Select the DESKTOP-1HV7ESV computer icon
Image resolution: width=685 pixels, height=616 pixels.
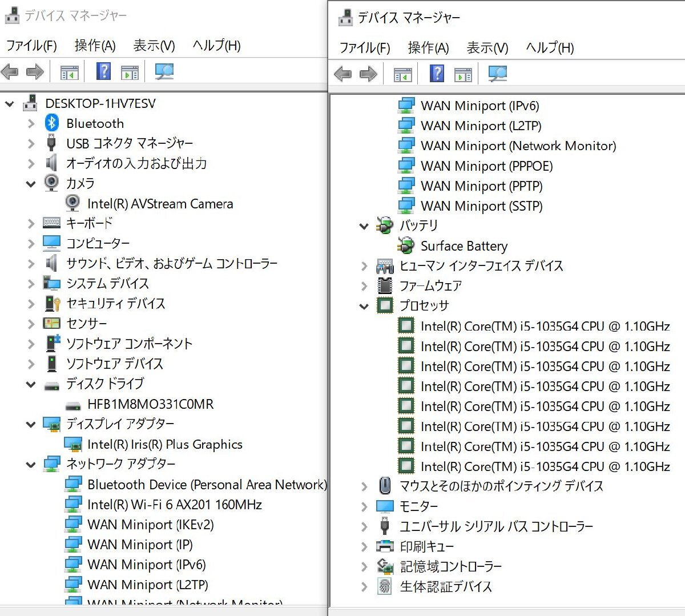(x=30, y=103)
